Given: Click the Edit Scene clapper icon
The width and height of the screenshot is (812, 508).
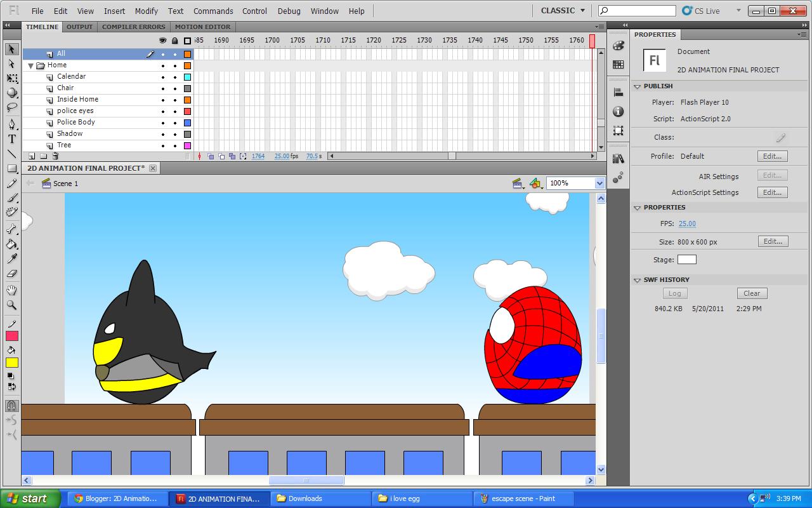Looking at the screenshot, I should point(519,184).
